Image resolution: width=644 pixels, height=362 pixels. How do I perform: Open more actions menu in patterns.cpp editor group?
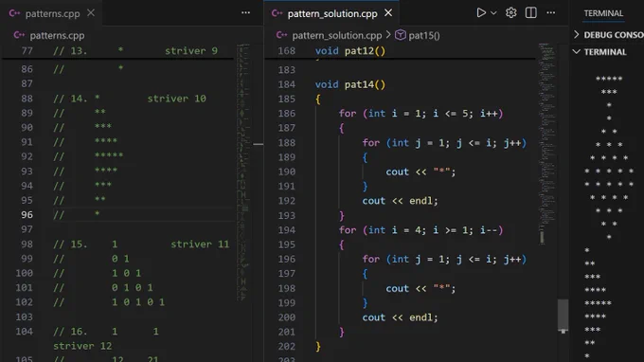(x=245, y=12)
